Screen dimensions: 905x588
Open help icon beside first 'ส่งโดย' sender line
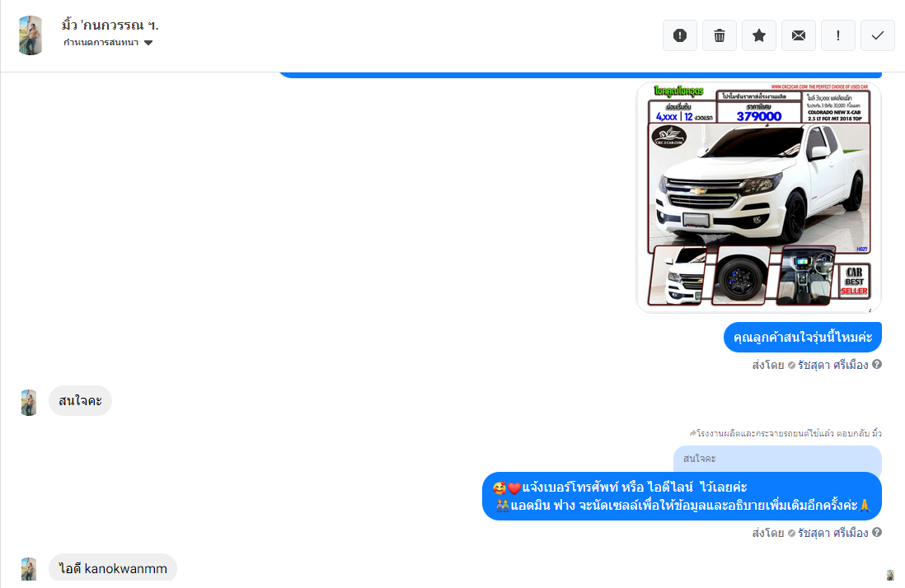tap(877, 364)
